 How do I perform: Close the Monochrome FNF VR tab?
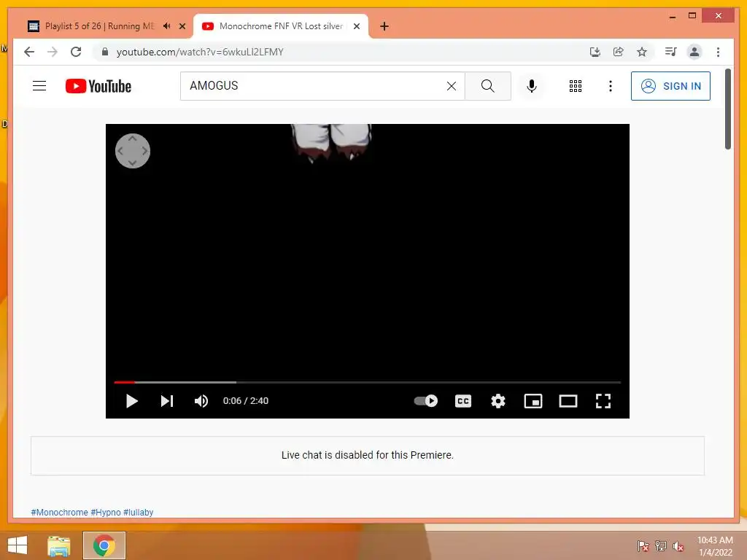click(x=356, y=26)
